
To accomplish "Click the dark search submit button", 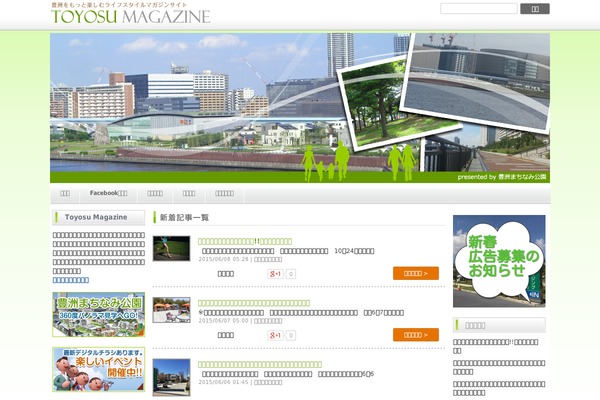I will (535, 9).
